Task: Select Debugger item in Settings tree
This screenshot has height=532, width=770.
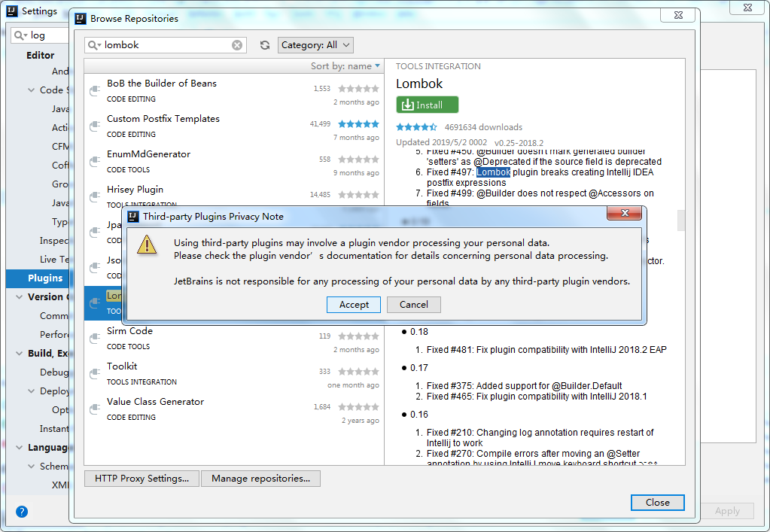Action: coord(54,372)
